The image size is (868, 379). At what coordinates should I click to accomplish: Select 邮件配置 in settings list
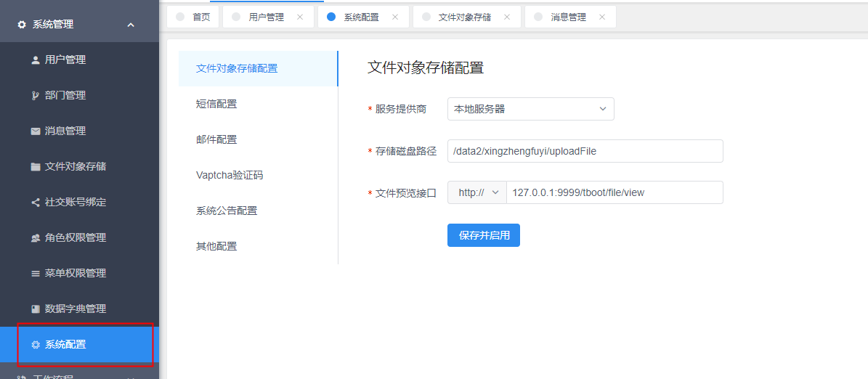258,139
